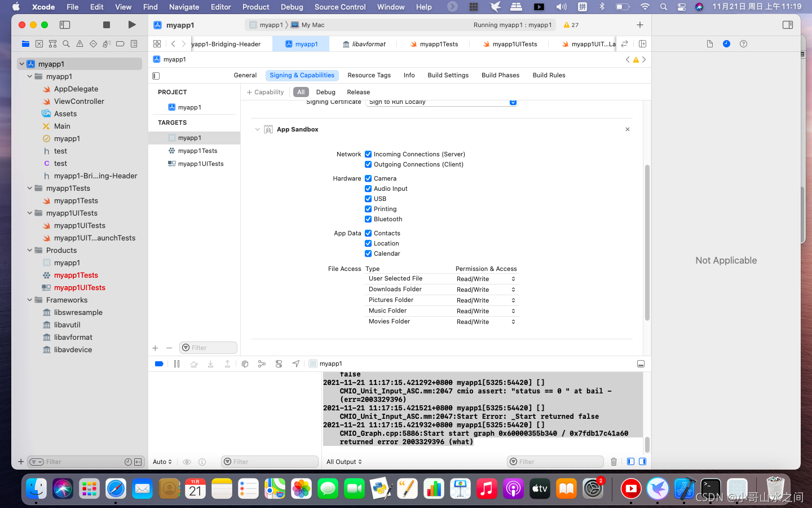Select the Debug configuration filter
The width and height of the screenshot is (812, 508).
point(325,92)
